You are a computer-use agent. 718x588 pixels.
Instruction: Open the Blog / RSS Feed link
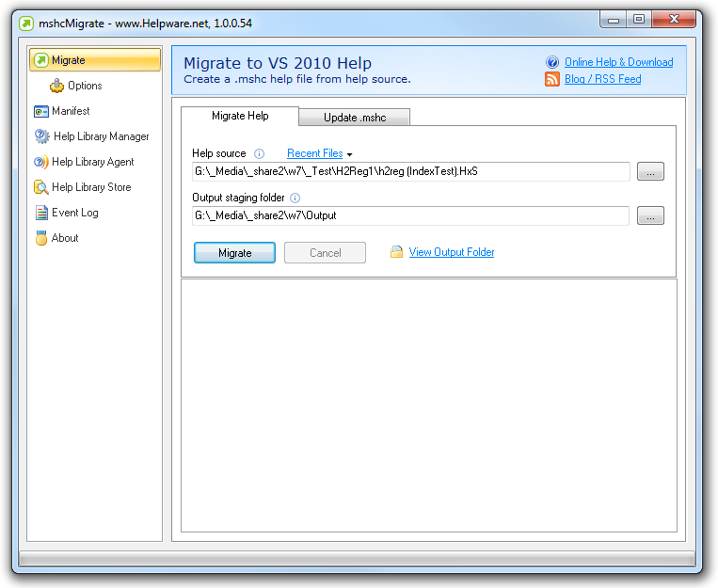point(602,79)
